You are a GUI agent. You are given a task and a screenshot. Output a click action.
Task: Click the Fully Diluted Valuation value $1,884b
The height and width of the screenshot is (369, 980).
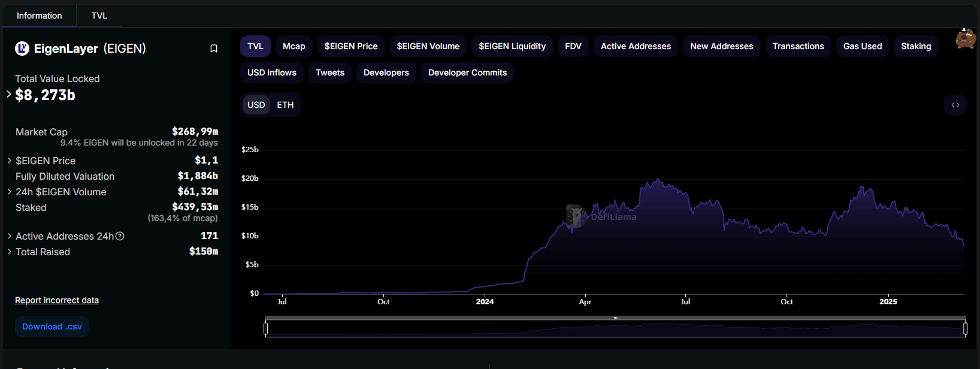(198, 176)
